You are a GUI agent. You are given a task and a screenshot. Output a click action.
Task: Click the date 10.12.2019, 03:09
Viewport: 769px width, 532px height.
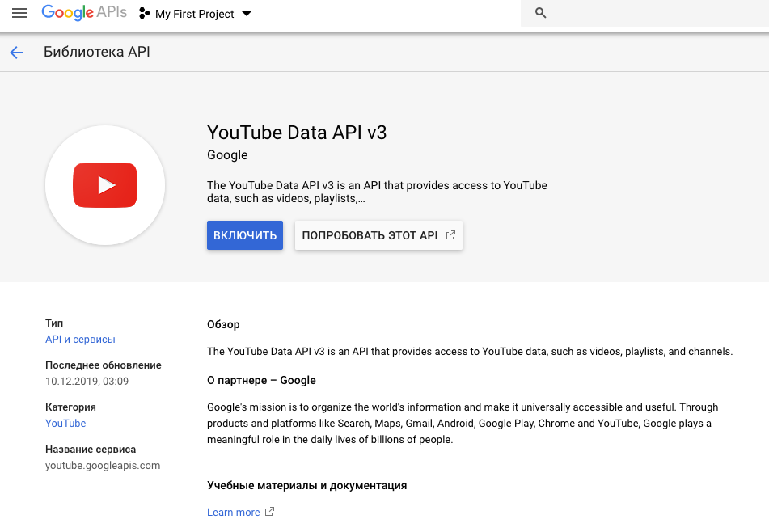[x=87, y=381]
